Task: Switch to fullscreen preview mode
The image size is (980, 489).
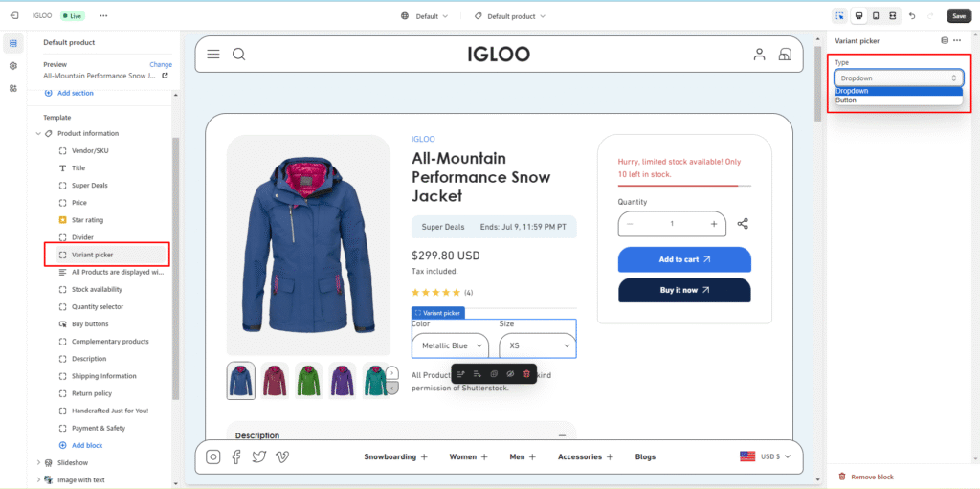Action: (x=892, y=16)
